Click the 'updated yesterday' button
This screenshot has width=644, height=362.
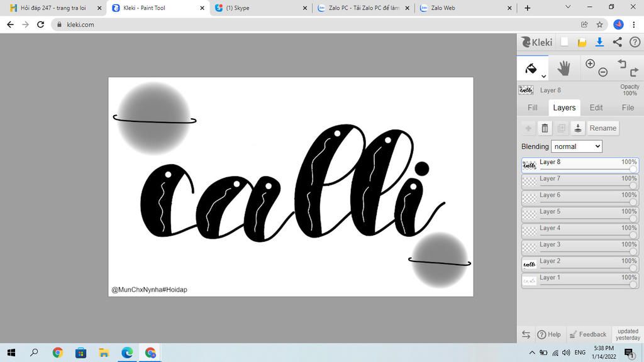628,334
